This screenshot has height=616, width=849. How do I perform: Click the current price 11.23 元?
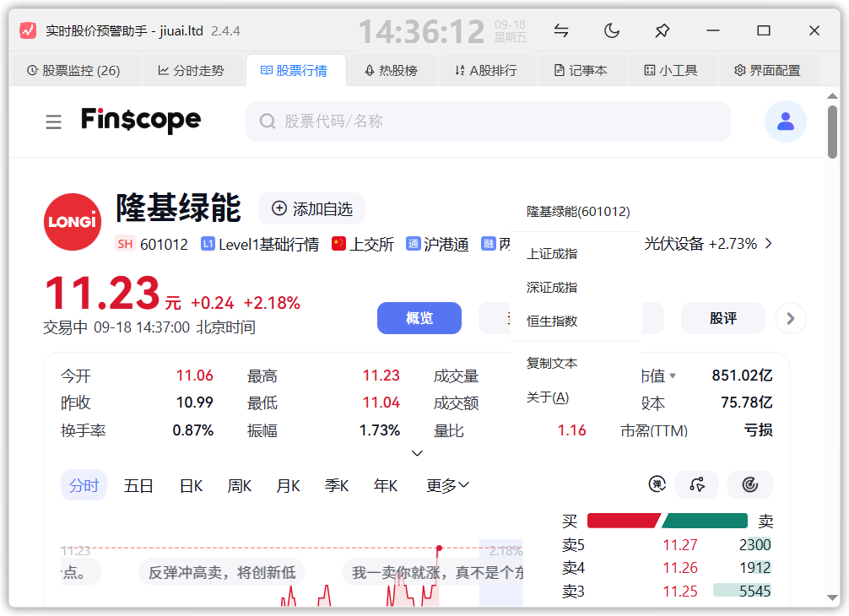click(112, 293)
